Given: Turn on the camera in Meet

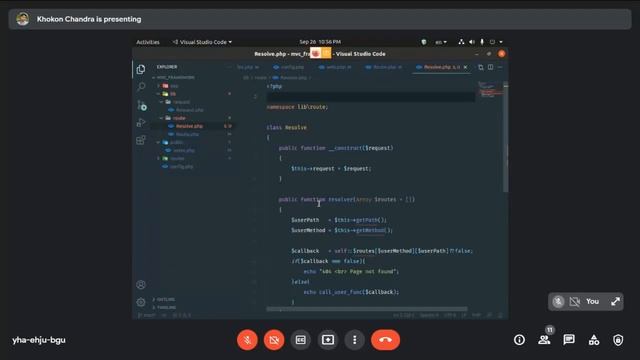Looking at the screenshot, I should click(274, 340).
